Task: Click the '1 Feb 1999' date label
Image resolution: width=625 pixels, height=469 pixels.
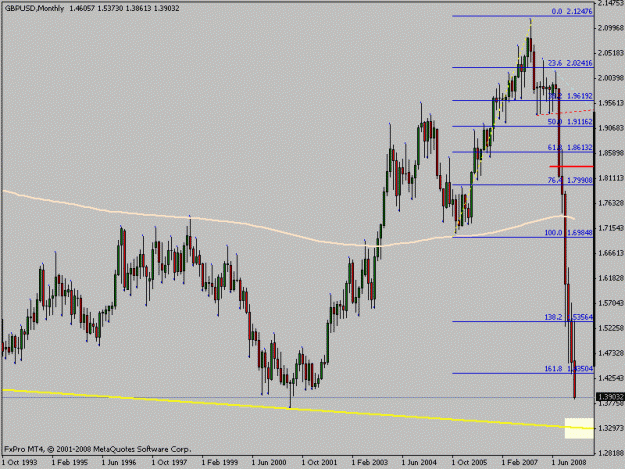Action: 220,463
